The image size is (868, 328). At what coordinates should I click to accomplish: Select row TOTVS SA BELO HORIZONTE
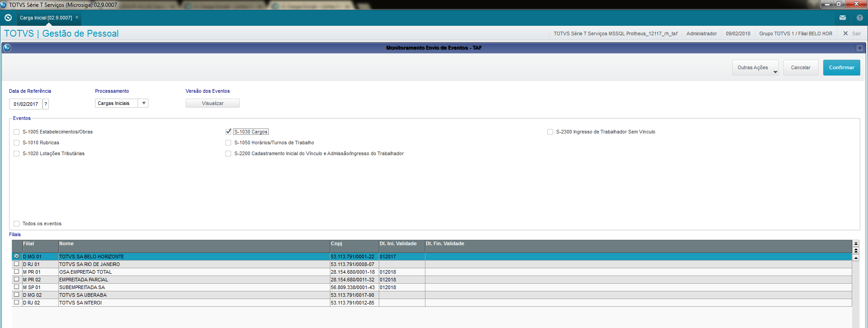(x=432, y=257)
